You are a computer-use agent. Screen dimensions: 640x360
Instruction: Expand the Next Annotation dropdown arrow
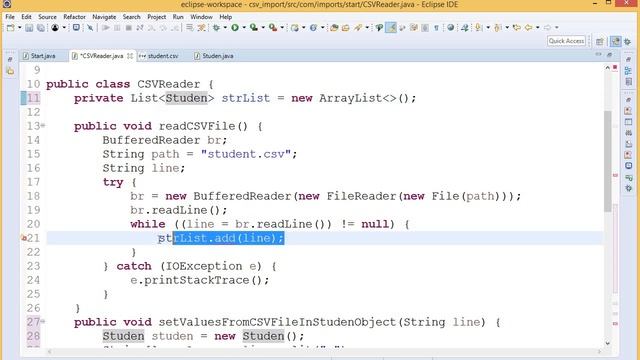coord(488,28)
